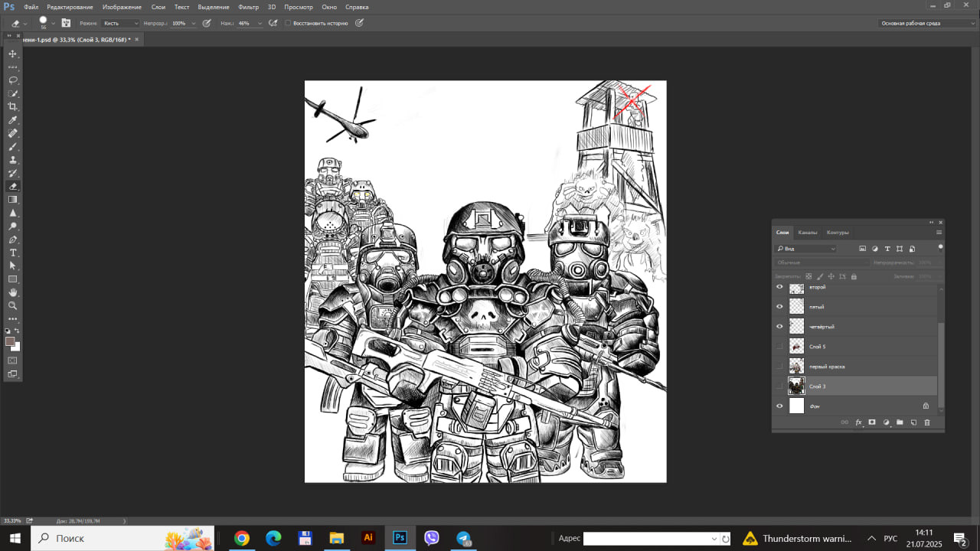Select the Rectangular Marquee tool
980x551 pixels.
point(13,67)
